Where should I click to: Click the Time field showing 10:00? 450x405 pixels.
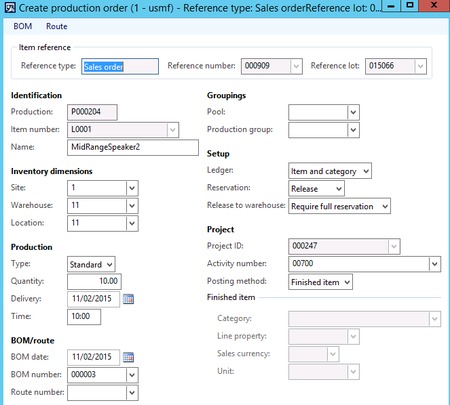84,316
